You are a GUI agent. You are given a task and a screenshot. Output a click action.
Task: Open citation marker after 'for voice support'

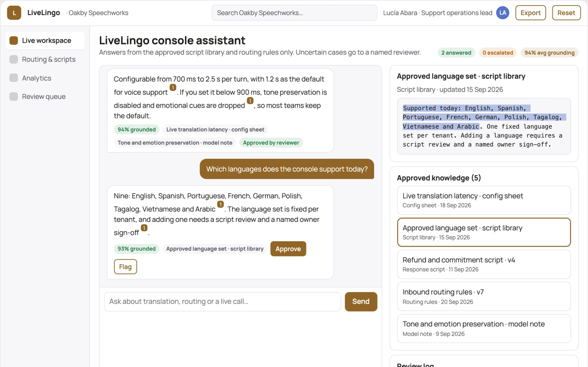point(173,87)
